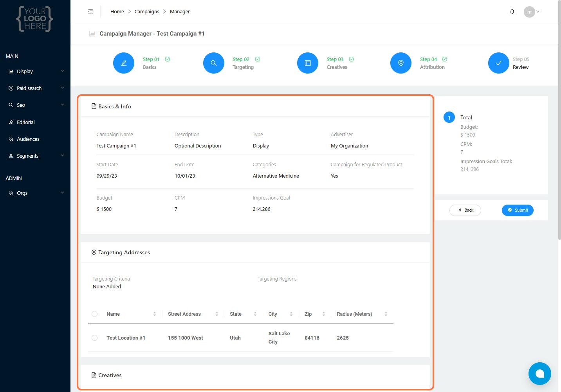This screenshot has height=392, width=561.
Task: Open the Display menu label
Action: click(x=25, y=71)
